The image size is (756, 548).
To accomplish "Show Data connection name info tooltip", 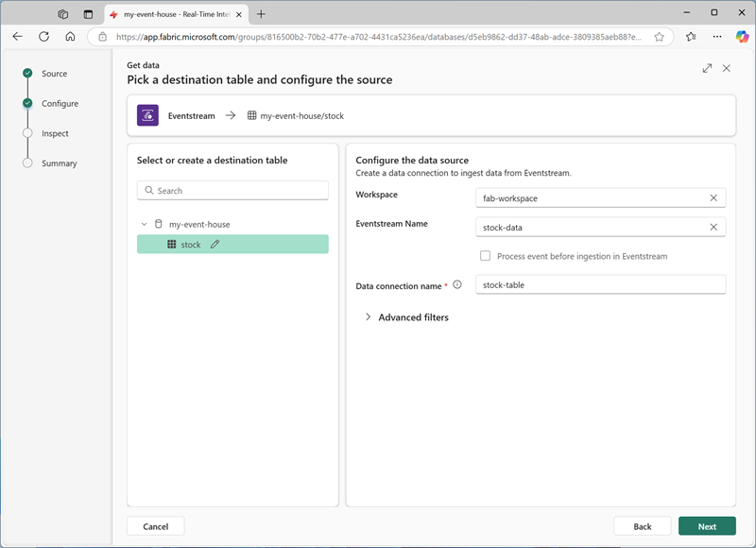I will coord(457,284).
